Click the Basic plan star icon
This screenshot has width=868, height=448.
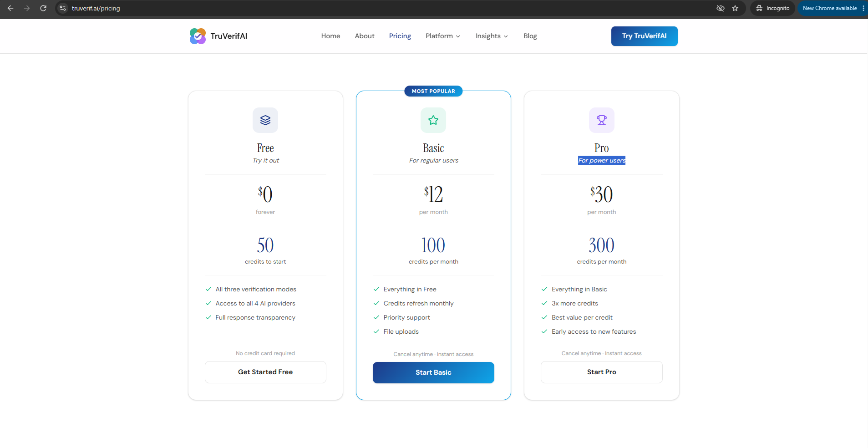coord(433,120)
